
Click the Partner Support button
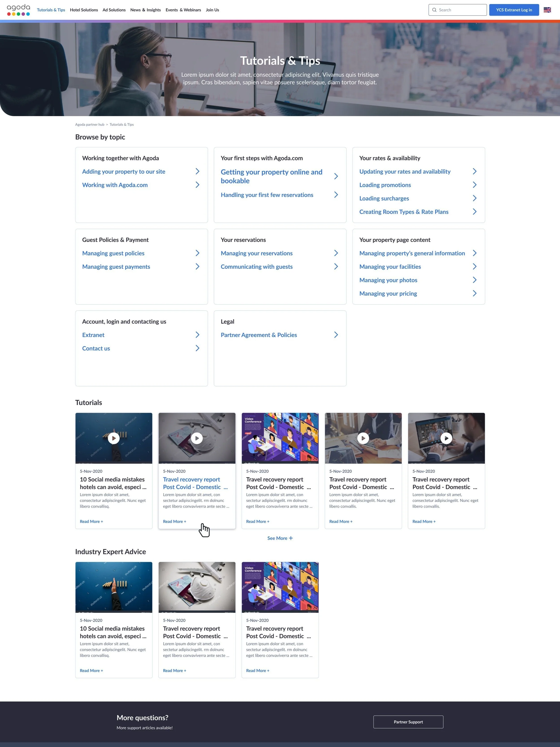[408, 722]
